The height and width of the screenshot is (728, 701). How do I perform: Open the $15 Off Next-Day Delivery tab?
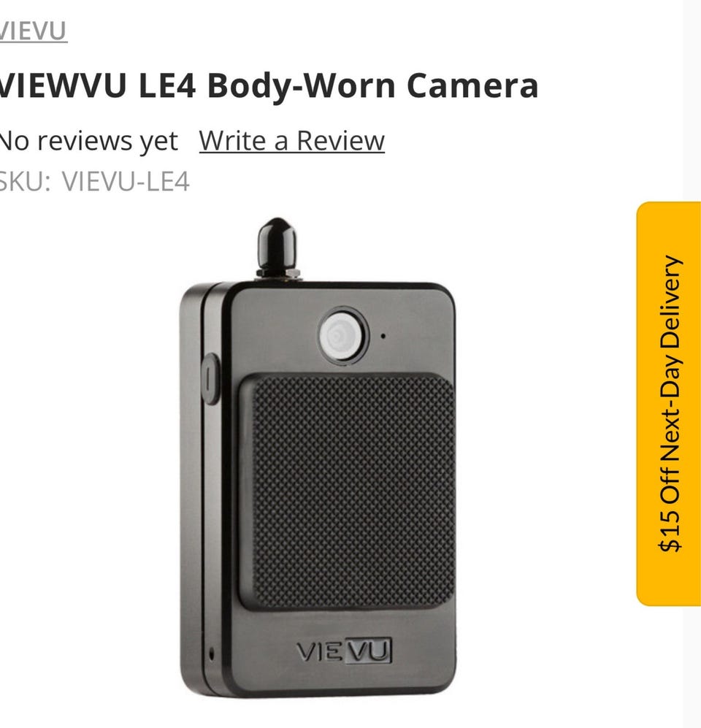pyautogui.click(x=668, y=404)
